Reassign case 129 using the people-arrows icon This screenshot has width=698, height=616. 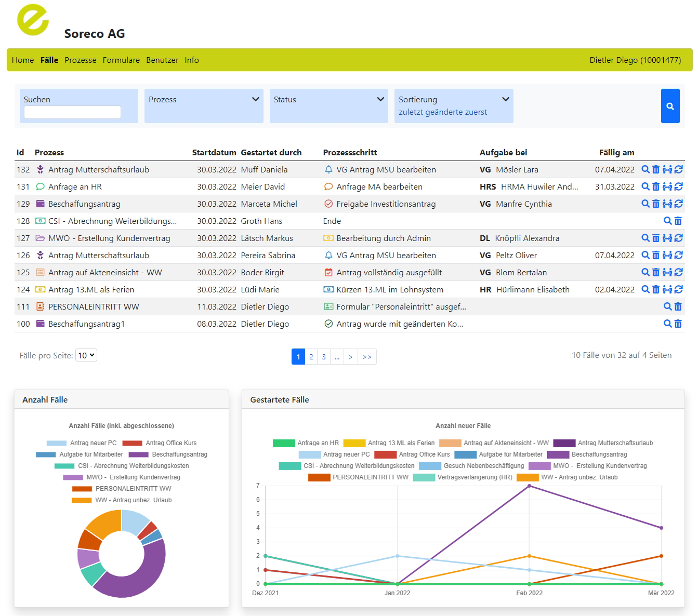(x=667, y=204)
